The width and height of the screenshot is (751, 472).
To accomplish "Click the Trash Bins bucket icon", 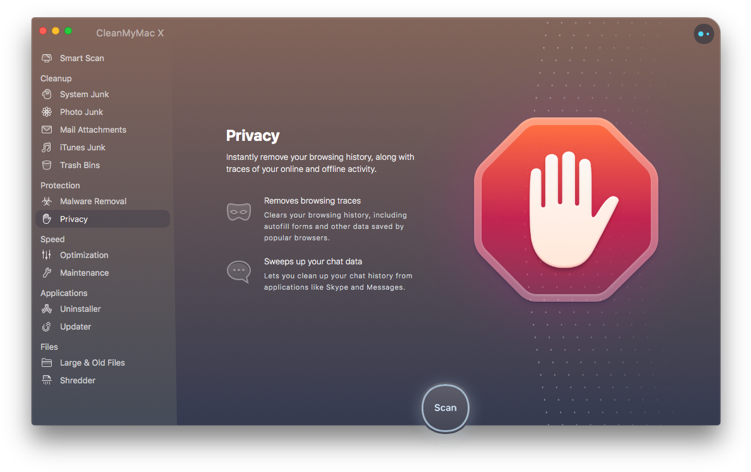I will pos(46,165).
